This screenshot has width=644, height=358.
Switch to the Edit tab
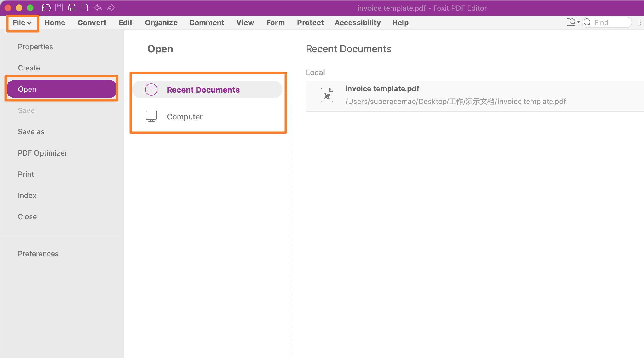tap(125, 23)
